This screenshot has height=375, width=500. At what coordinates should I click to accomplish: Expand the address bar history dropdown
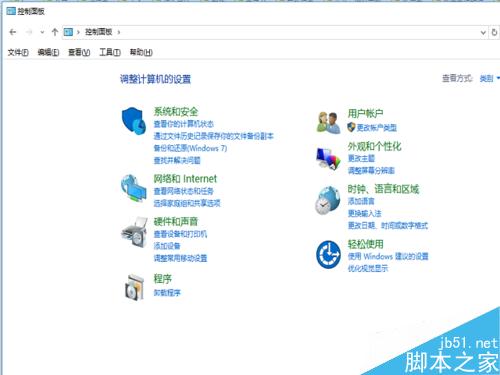(x=483, y=32)
